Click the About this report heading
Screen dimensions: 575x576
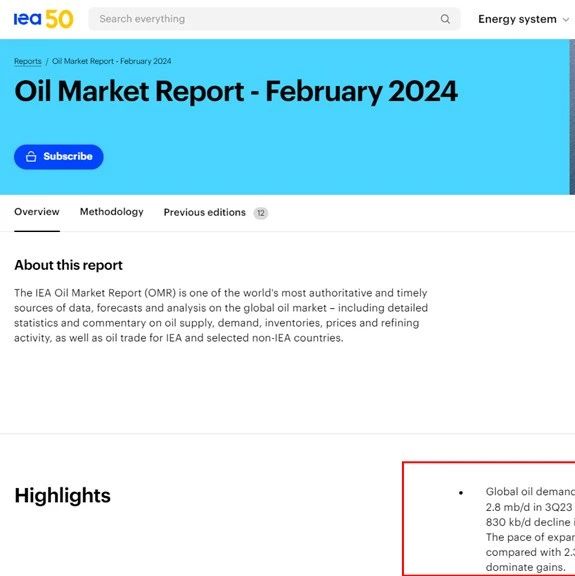coord(68,265)
